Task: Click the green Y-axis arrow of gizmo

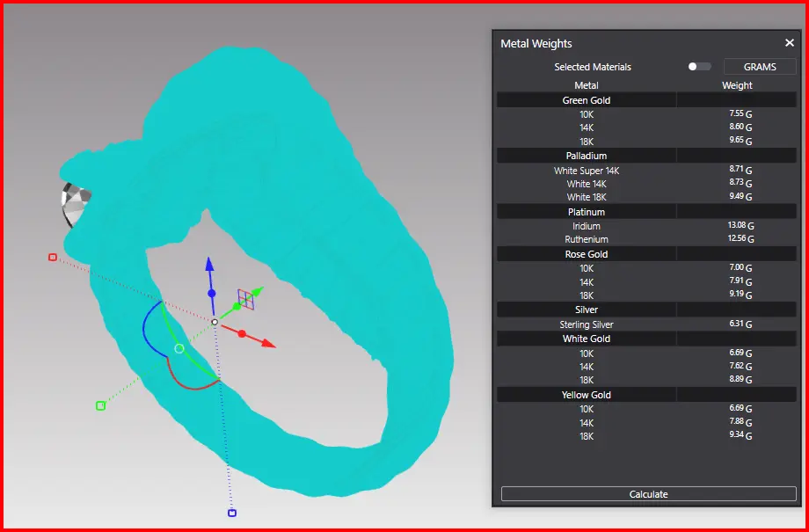Action: coord(257,290)
